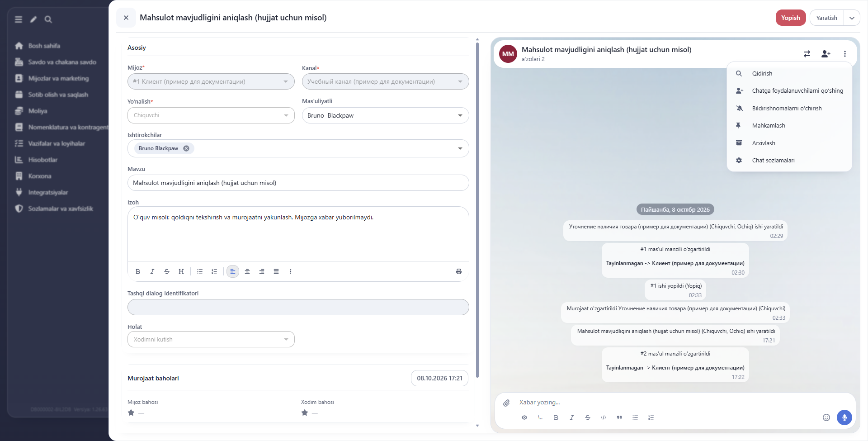Select Bildirishnomalarni o'chirish menu item
Image resolution: width=868 pixels, height=441 pixels.
tap(789, 108)
